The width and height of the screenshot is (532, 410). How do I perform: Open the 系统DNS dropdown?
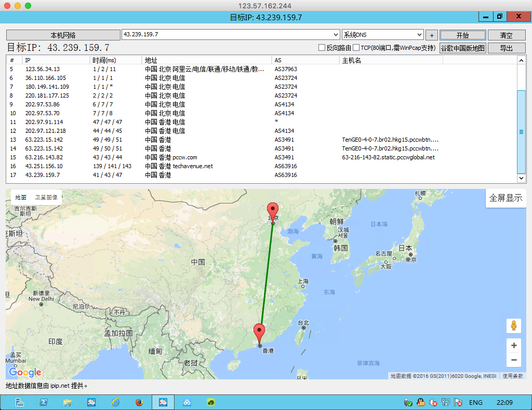coord(419,35)
